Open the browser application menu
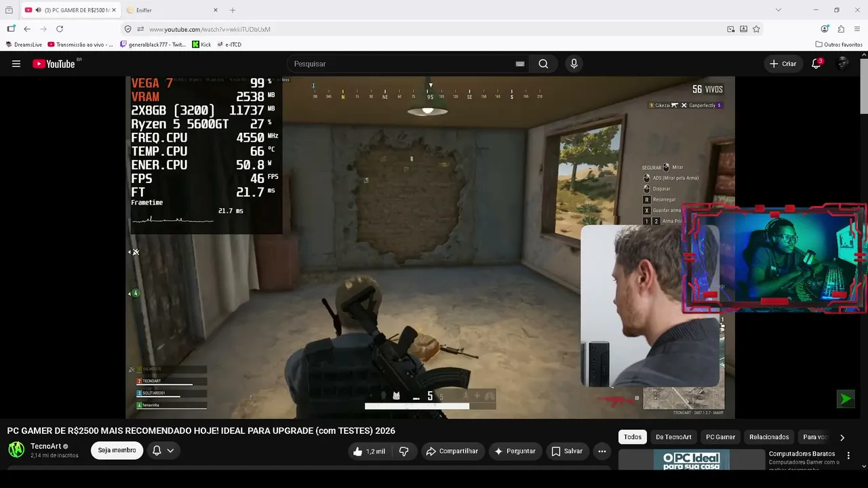Viewport: 868px width, 488px height. [x=857, y=29]
